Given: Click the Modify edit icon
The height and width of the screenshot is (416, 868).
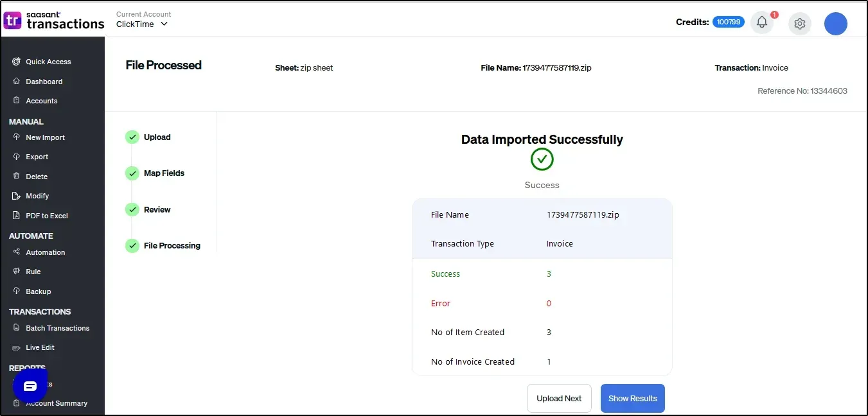Looking at the screenshot, I should tap(16, 196).
